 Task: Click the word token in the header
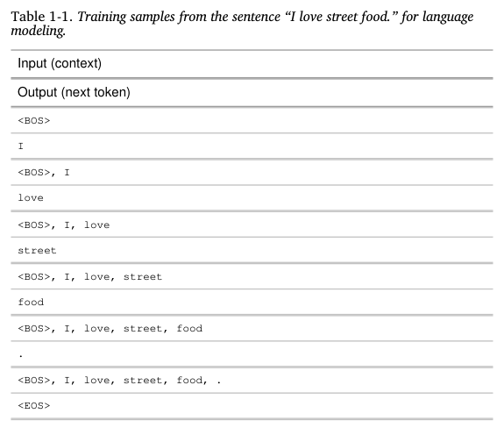tap(109, 92)
